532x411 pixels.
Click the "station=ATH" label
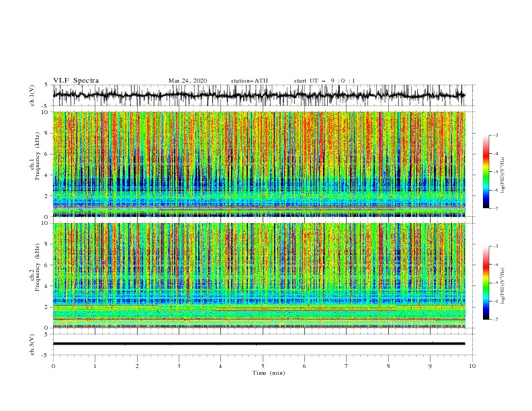(249, 81)
